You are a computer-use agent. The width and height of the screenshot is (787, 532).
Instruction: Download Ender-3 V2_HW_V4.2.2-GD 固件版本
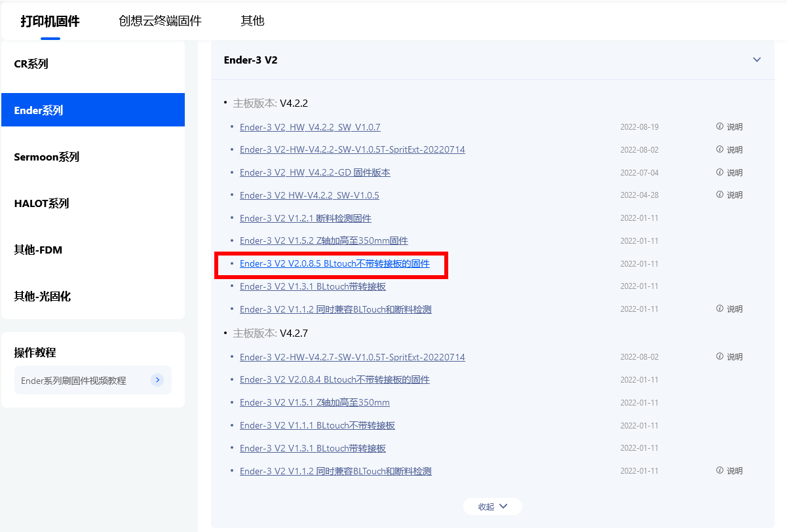pyautogui.click(x=315, y=173)
